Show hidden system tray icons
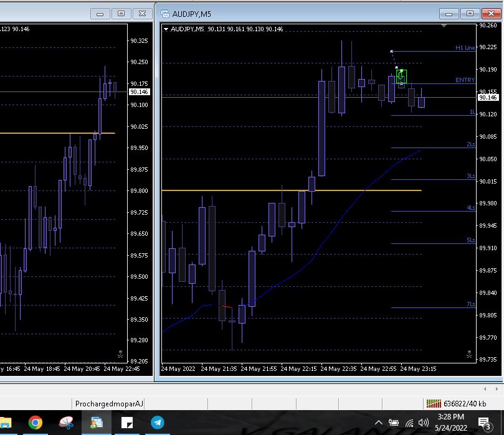The height and width of the screenshot is (435, 504). [379, 423]
